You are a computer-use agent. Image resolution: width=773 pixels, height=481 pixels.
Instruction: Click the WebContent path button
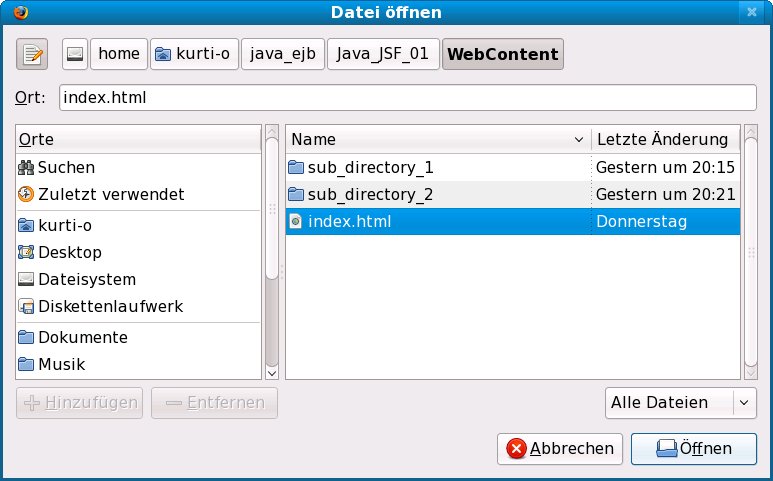tap(502, 54)
